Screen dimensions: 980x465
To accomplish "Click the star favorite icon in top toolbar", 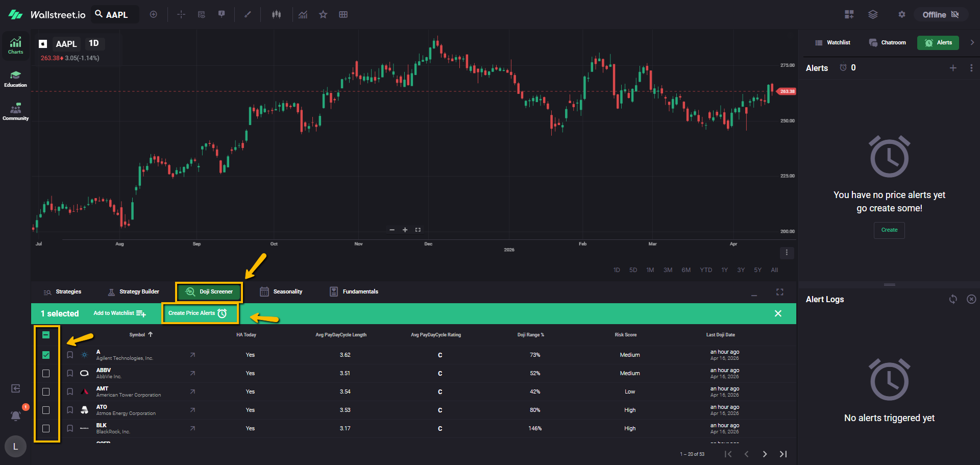I will point(323,14).
